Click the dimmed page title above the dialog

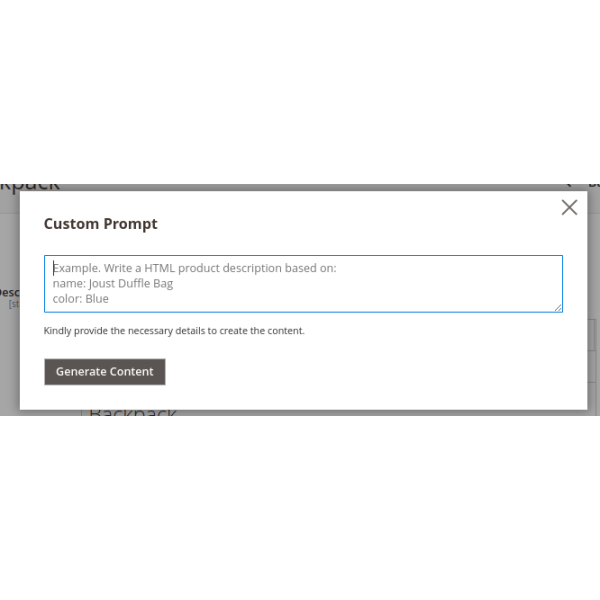tap(30, 186)
